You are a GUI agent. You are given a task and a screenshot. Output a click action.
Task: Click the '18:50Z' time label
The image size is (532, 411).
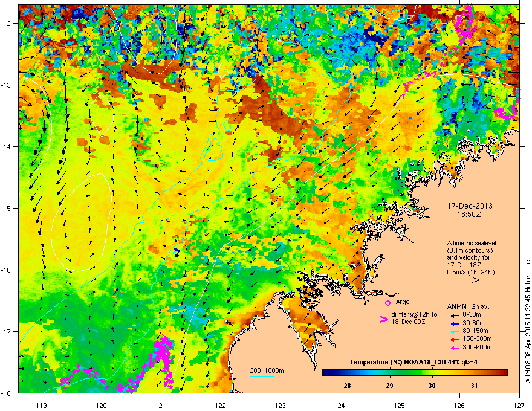(469, 215)
